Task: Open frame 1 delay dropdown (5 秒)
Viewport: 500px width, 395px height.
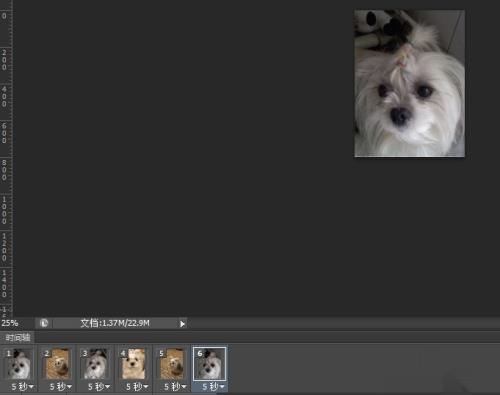Action: tap(22, 387)
